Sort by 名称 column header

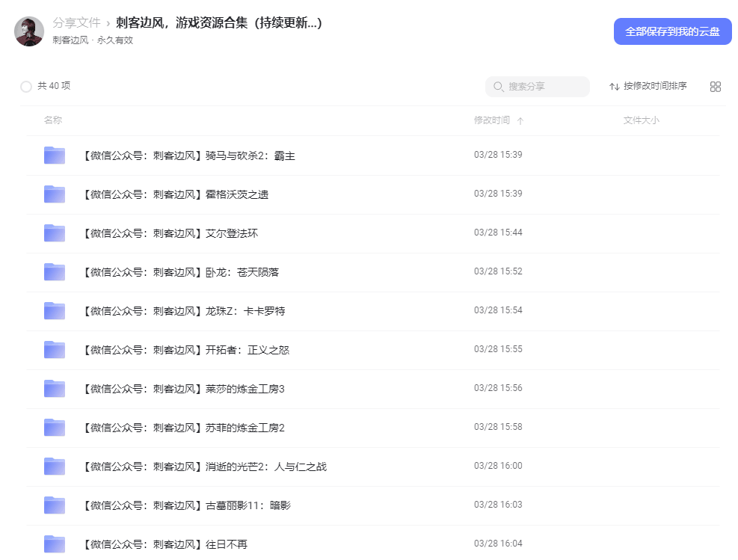(x=52, y=120)
